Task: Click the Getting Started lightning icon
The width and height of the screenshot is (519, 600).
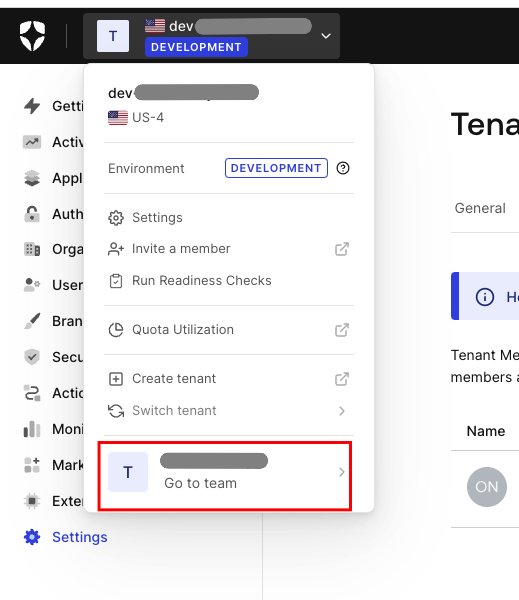Action: (x=32, y=106)
